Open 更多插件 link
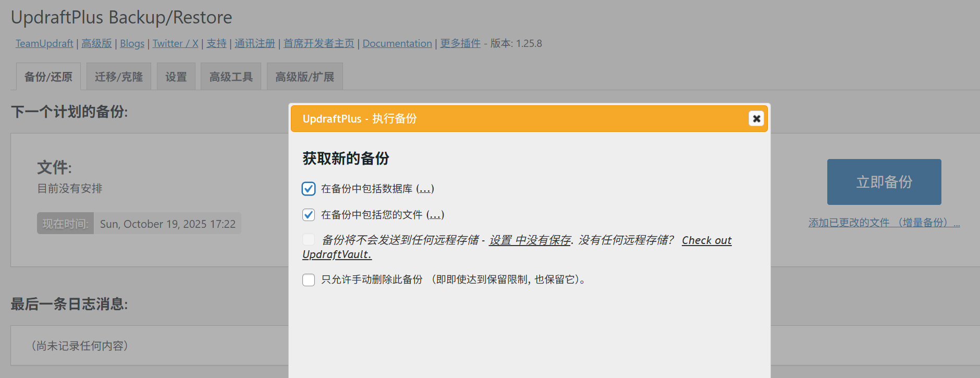This screenshot has height=378, width=980. coord(460,43)
